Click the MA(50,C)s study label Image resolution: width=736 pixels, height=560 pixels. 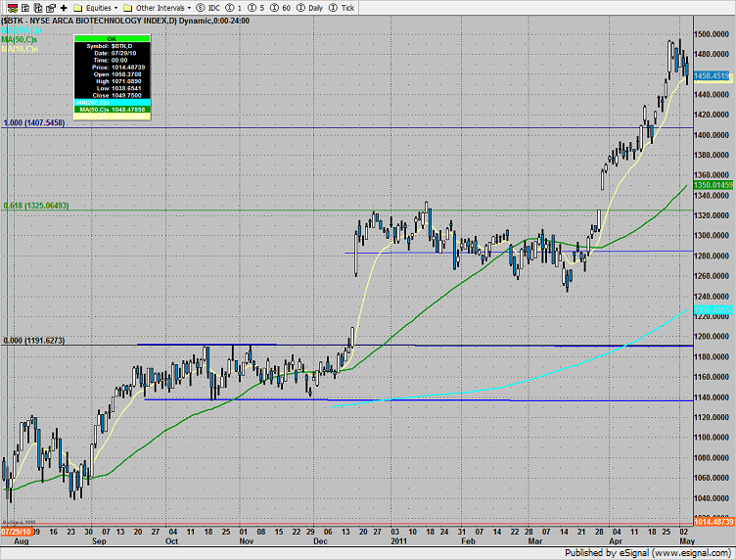point(20,40)
